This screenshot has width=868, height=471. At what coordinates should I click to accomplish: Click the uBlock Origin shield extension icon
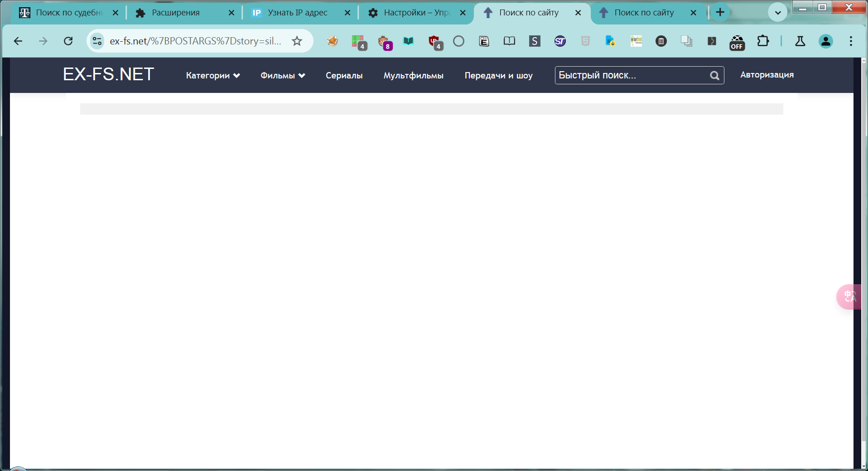click(434, 41)
